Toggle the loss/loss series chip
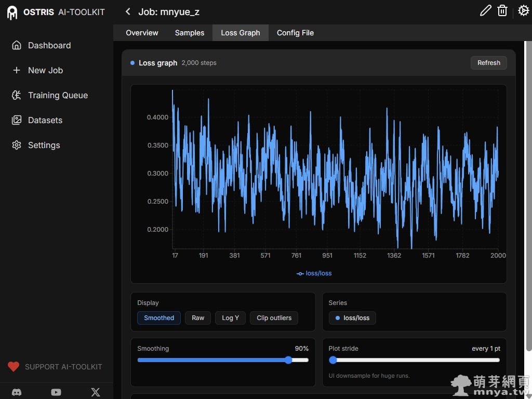Image resolution: width=532 pixels, height=399 pixels. tap(352, 318)
